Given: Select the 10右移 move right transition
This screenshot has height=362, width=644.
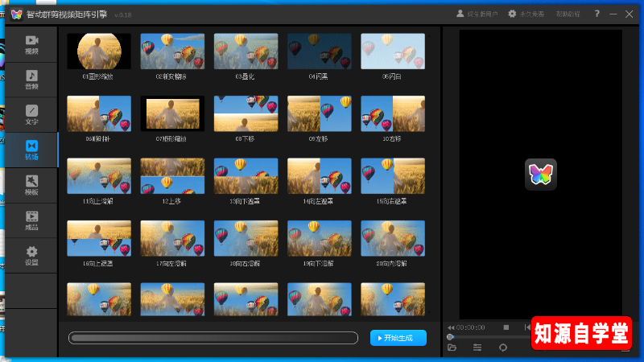Looking at the screenshot, I should pyautogui.click(x=393, y=113).
